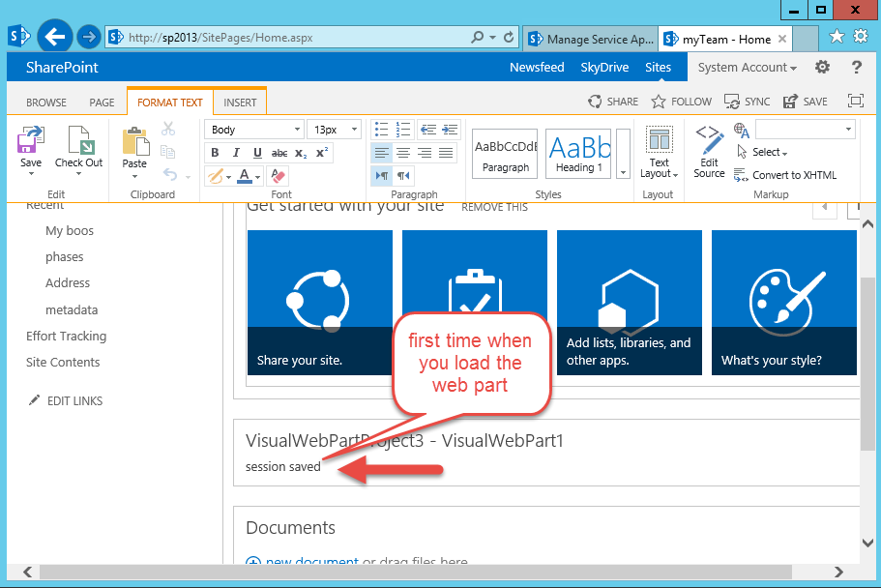Click the browser refresh icon

click(509, 37)
